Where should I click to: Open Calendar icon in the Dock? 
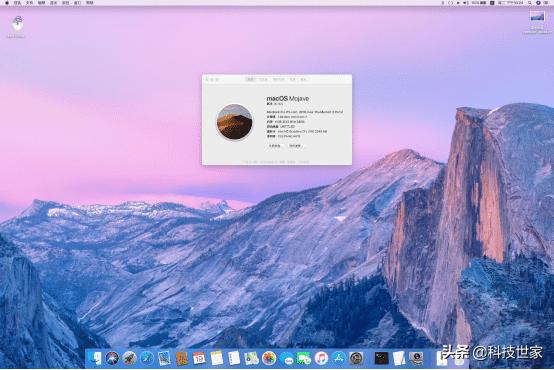click(199, 358)
